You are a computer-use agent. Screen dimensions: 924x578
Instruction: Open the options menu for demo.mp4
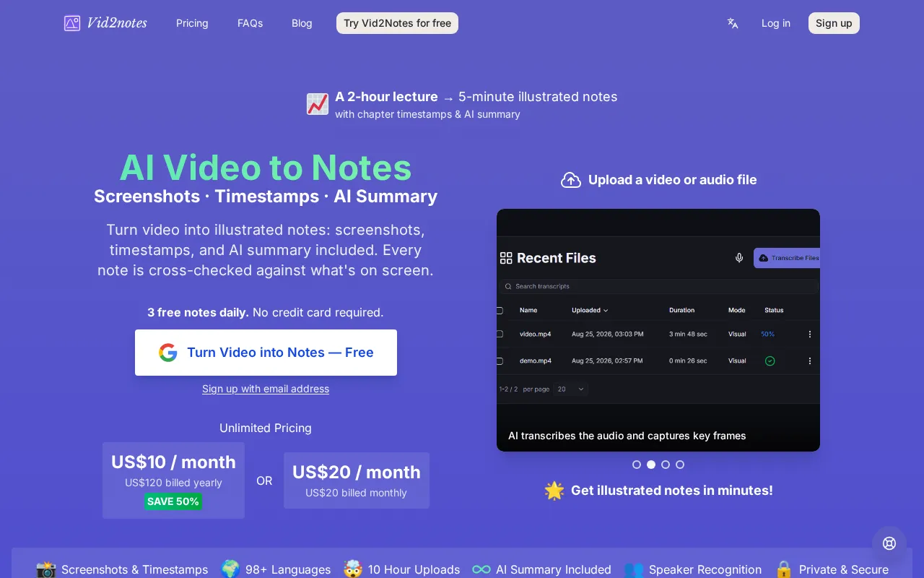809,361
